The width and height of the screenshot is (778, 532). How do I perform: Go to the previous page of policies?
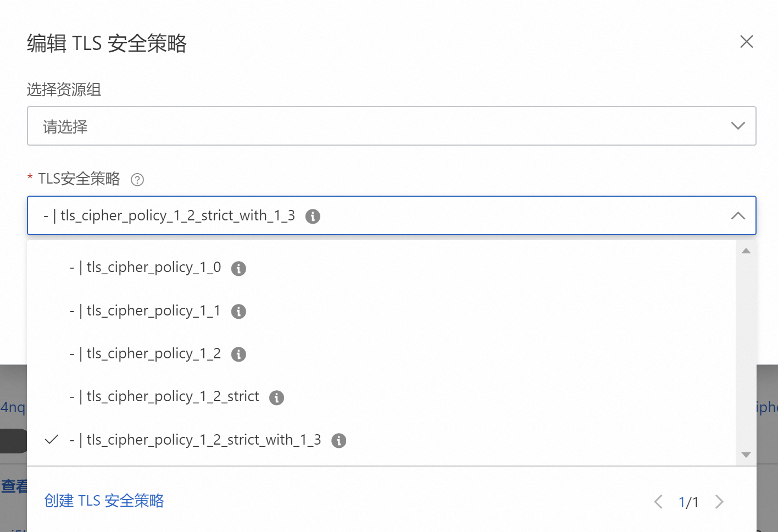pos(658,502)
